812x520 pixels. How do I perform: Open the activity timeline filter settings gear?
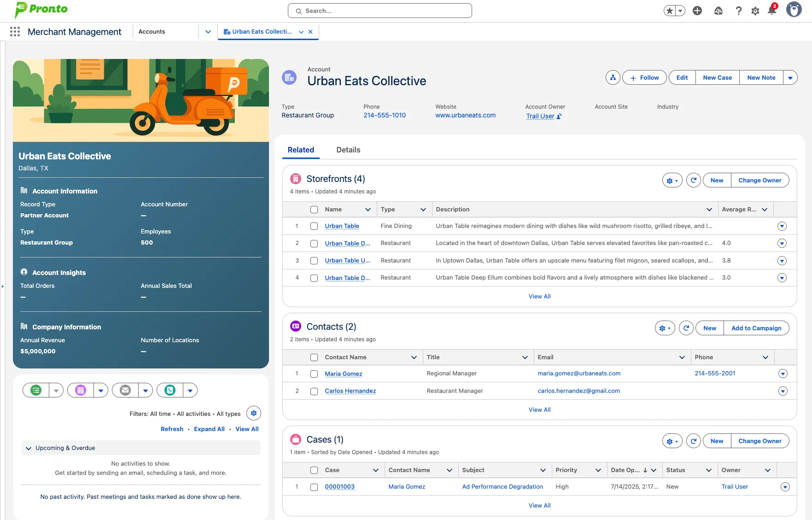[x=254, y=414]
